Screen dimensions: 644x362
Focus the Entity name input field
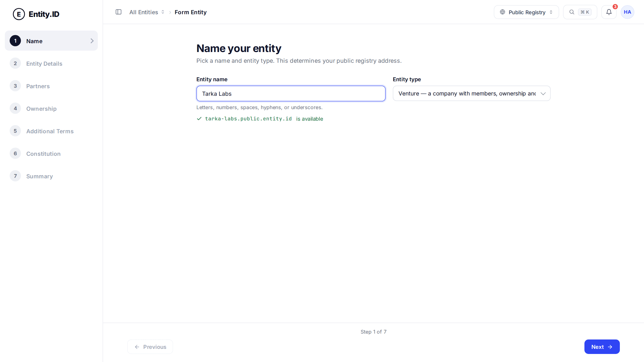tap(291, 94)
